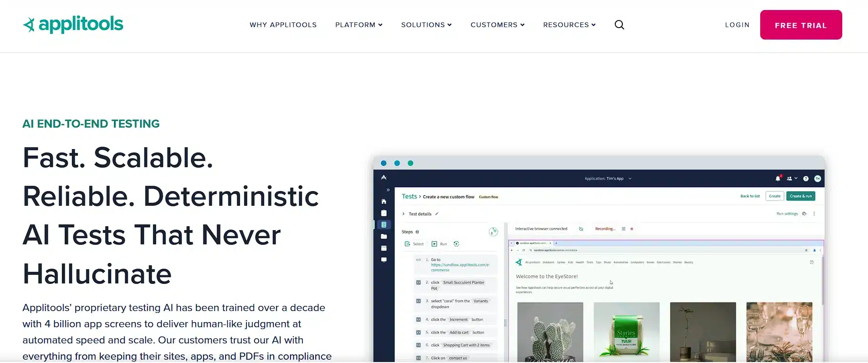Click the search magnifier icon in navigation

click(x=619, y=25)
